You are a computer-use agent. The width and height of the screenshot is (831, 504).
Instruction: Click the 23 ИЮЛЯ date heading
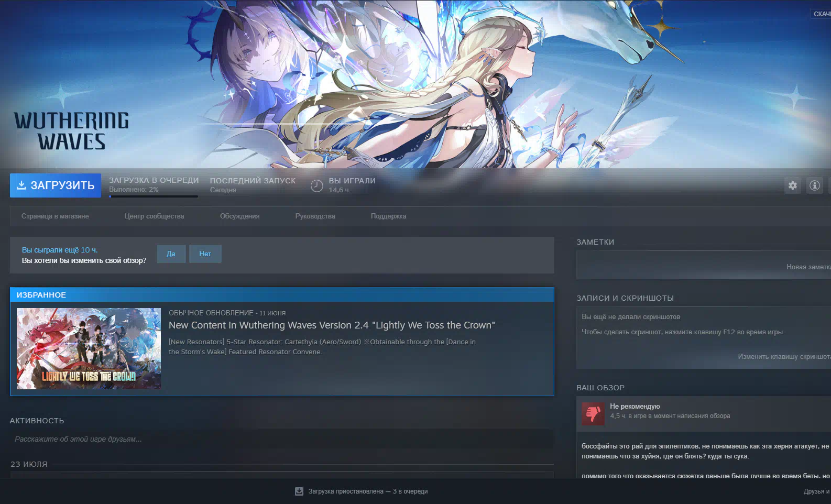[29, 464]
